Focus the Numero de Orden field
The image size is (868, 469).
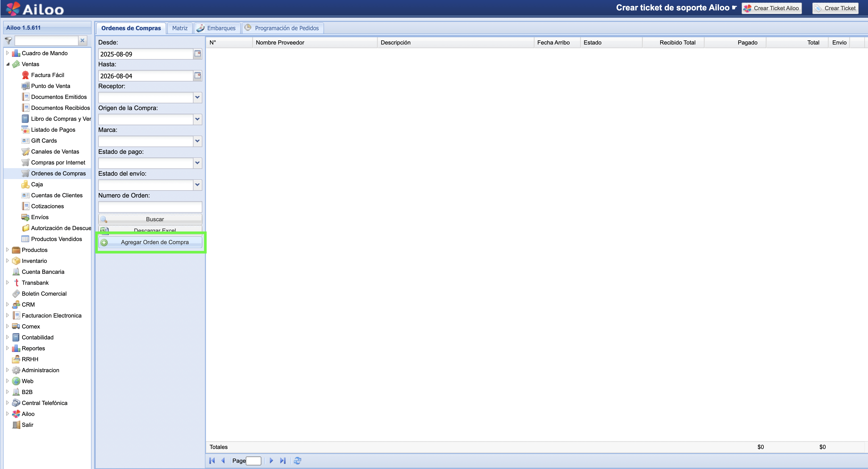pyautogui.click(x=150, y=207)
